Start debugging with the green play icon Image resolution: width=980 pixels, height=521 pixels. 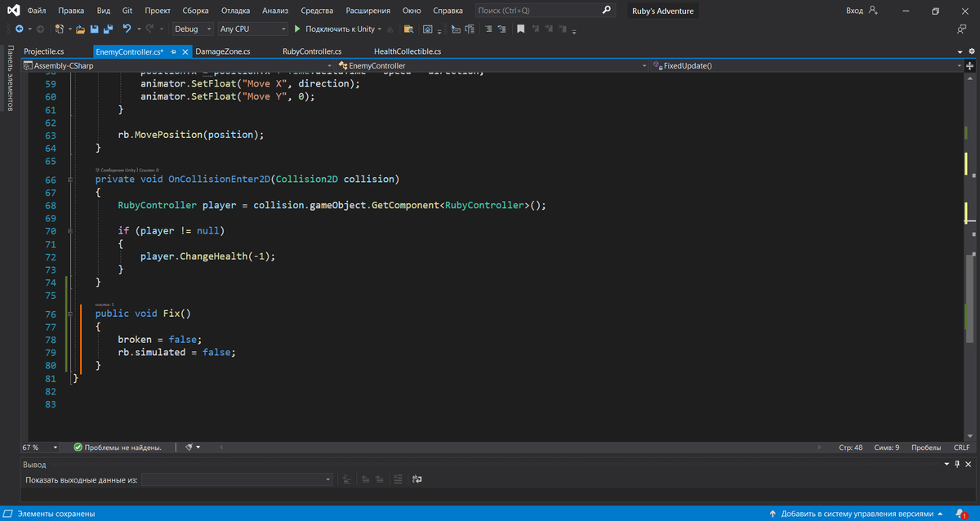pyautogui.click(x=296, y=29)
